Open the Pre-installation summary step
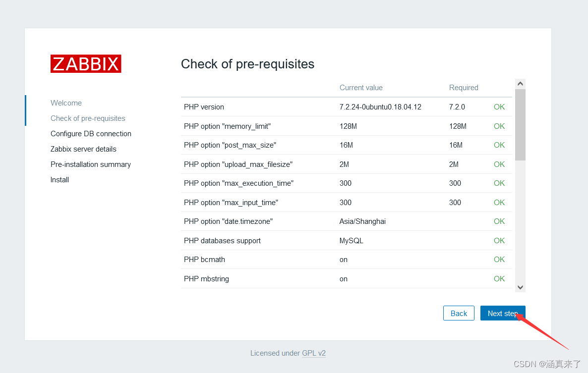The width and height of the screenshot is (588, 373). [x=91, y=164]
